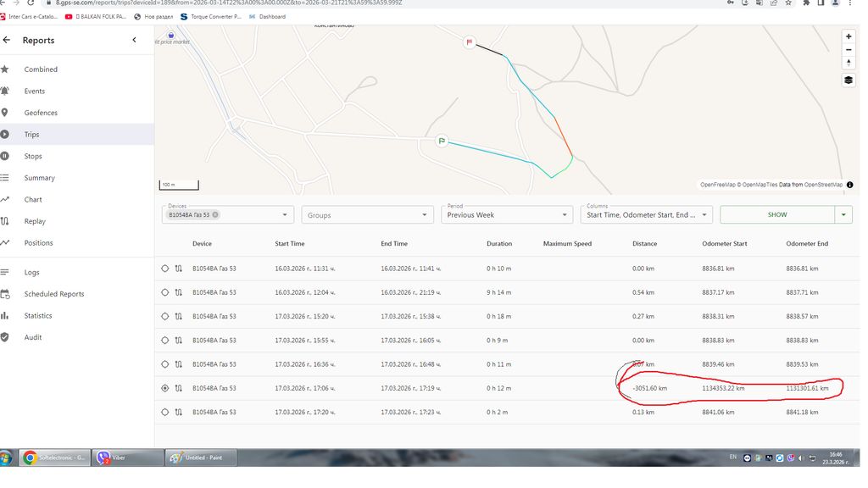Viewport: 868px width, 488px height.
Task: Click the Statistics bar chart icon
Action: (5, 316)
